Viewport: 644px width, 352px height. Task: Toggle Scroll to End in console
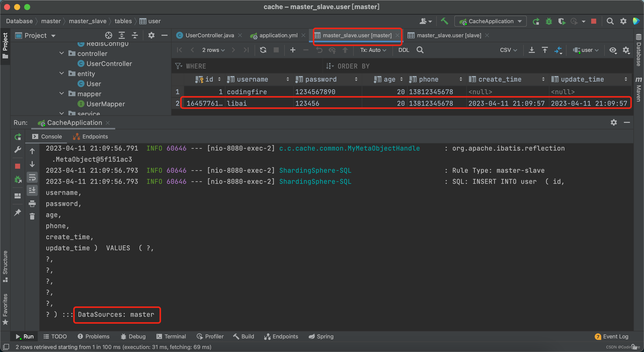32,190
